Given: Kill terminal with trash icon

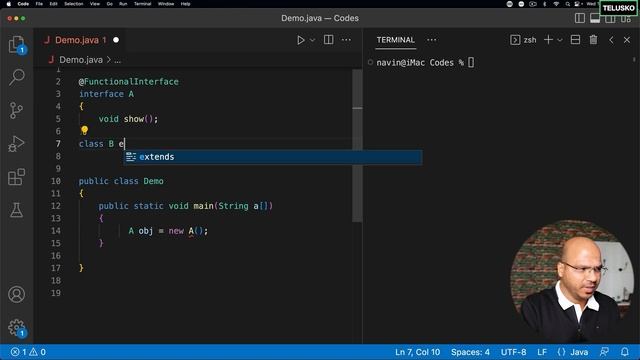Looking at the screenshot, I should click(593, 40).
